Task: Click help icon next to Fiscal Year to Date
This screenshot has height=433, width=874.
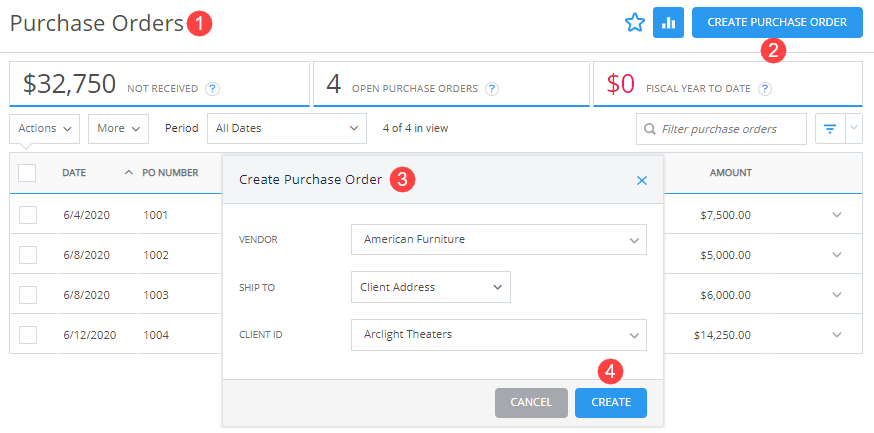Action: [765, 89]
